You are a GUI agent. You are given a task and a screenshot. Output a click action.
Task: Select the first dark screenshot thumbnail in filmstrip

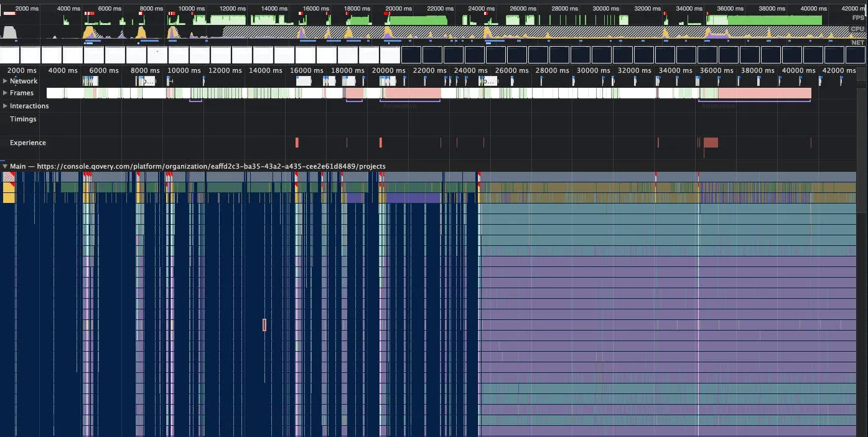(411, 55)
